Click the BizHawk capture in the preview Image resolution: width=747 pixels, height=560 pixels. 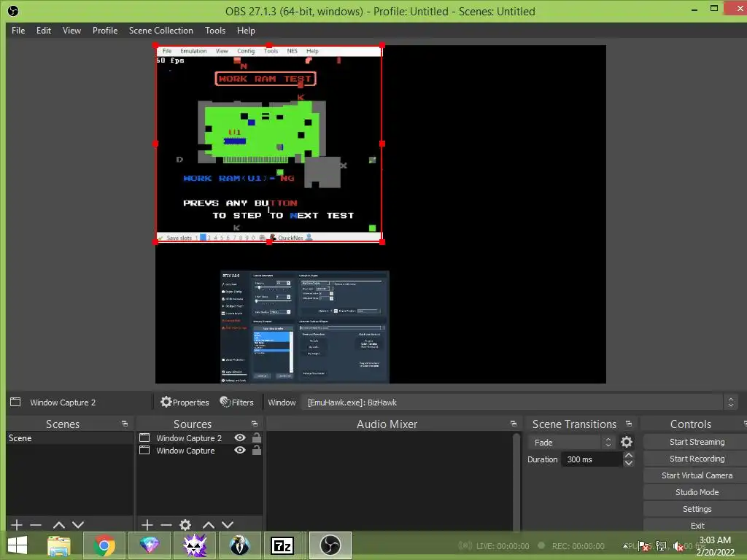(x=269, y=144)
